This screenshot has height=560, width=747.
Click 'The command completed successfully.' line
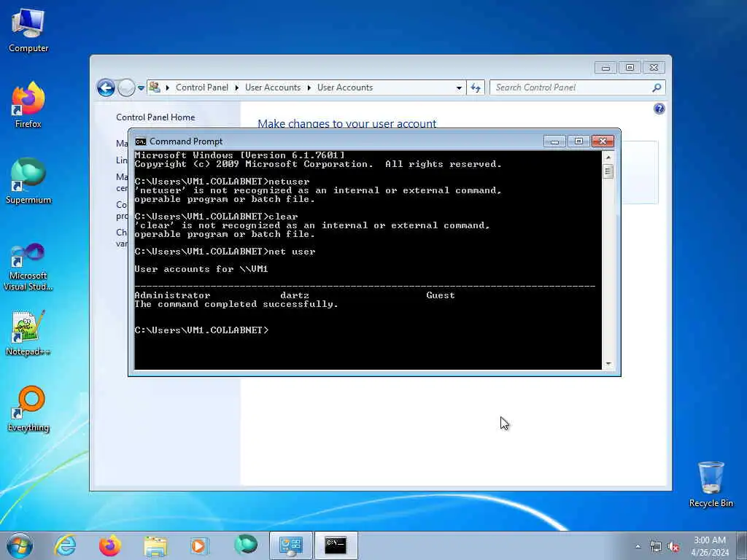(236, 304)
